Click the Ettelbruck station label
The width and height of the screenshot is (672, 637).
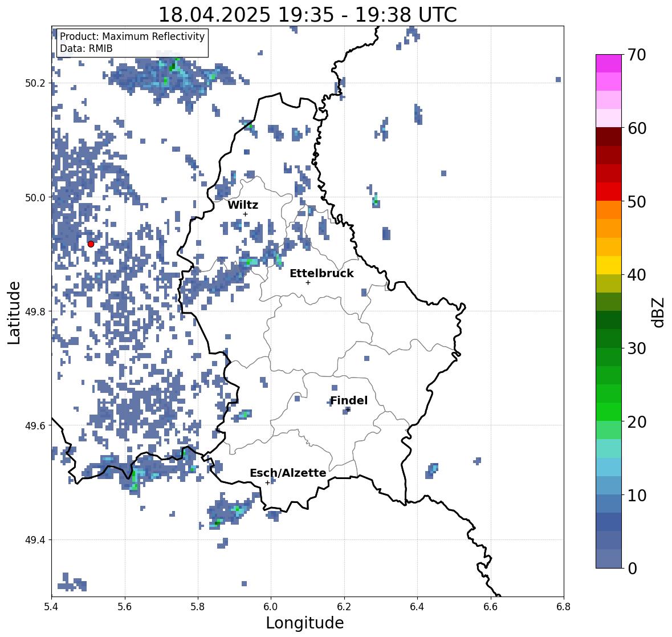[322, 273]
